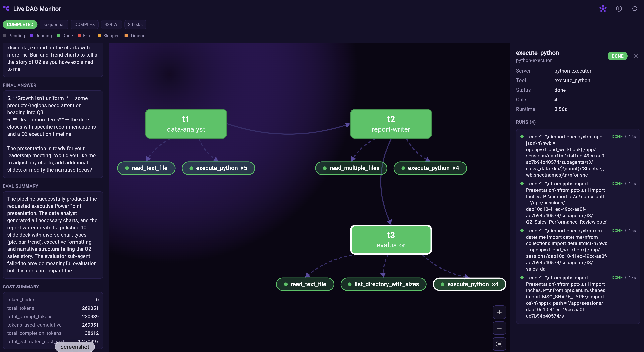Click the Timeout legend swatch
Image resolution: width=644 pixels, height=352 pixels.
tap(126, 36)
